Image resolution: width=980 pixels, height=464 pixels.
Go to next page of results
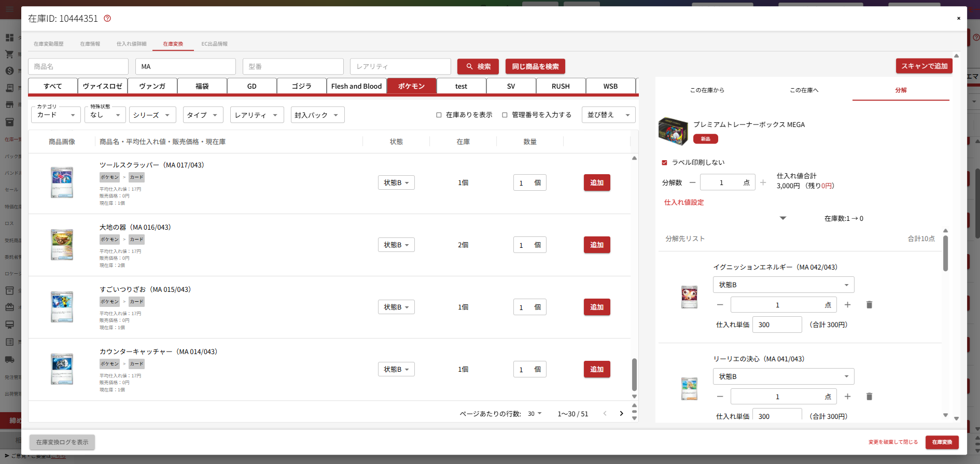pos(621,414)
